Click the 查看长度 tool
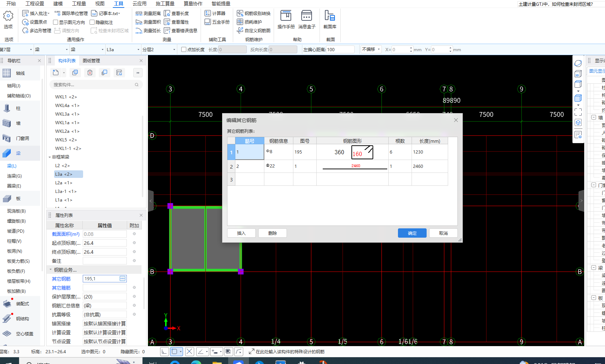The width and height of the screenshot is (605, 364). tap(176, 13)
